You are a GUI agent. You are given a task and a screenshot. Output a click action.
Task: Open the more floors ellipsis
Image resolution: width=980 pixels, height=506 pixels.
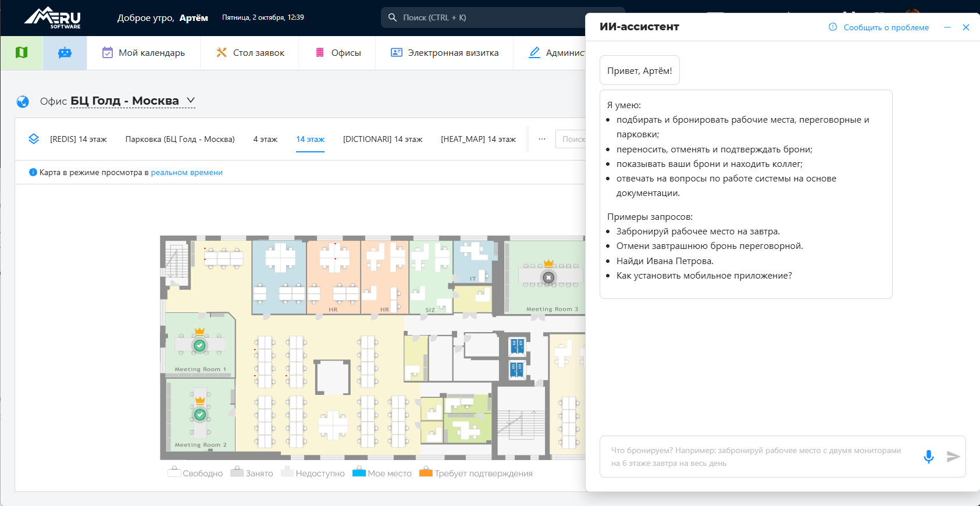click(542, 139)
